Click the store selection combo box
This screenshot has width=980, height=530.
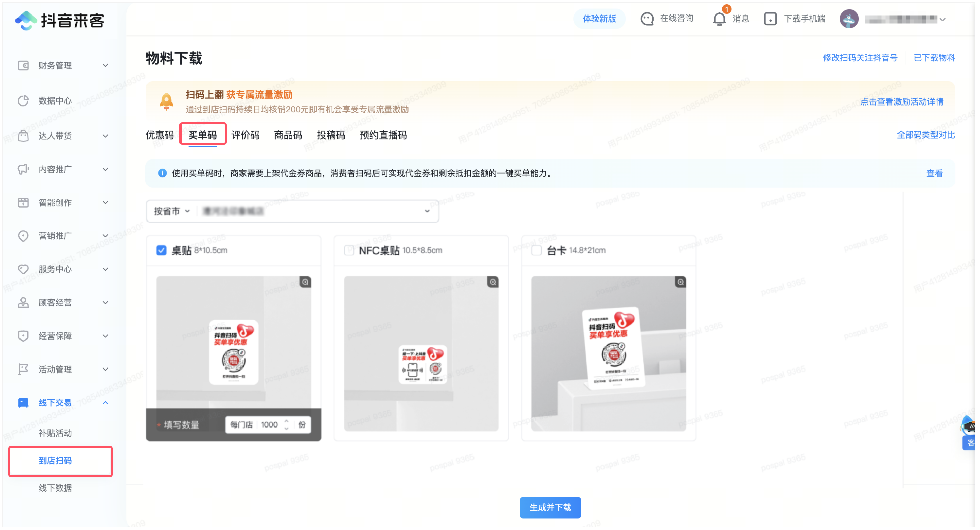[x=316, y=211]
